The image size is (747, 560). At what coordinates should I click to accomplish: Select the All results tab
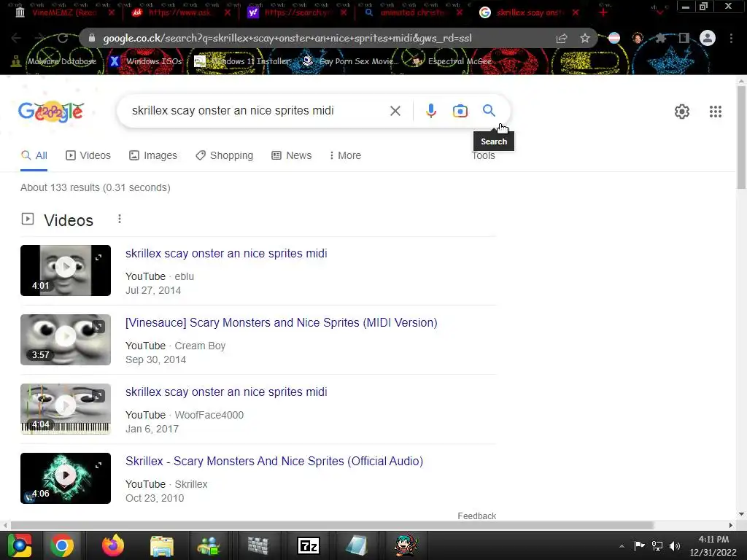coord(34,155)
